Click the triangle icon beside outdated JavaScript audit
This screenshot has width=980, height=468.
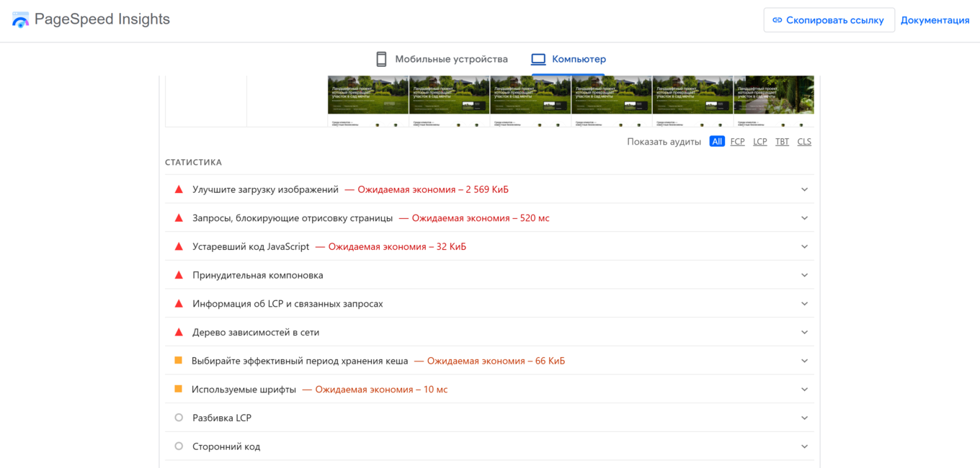click(178, 246)
